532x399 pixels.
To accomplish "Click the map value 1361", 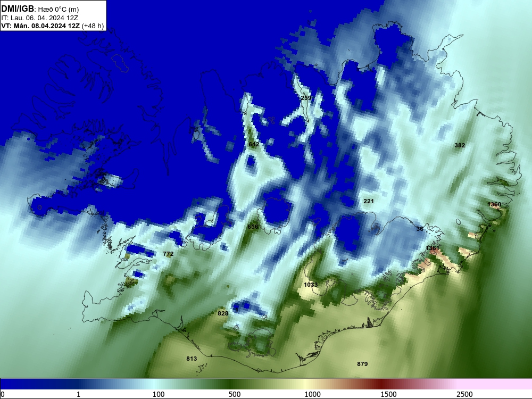I will [x=432, y=248].
